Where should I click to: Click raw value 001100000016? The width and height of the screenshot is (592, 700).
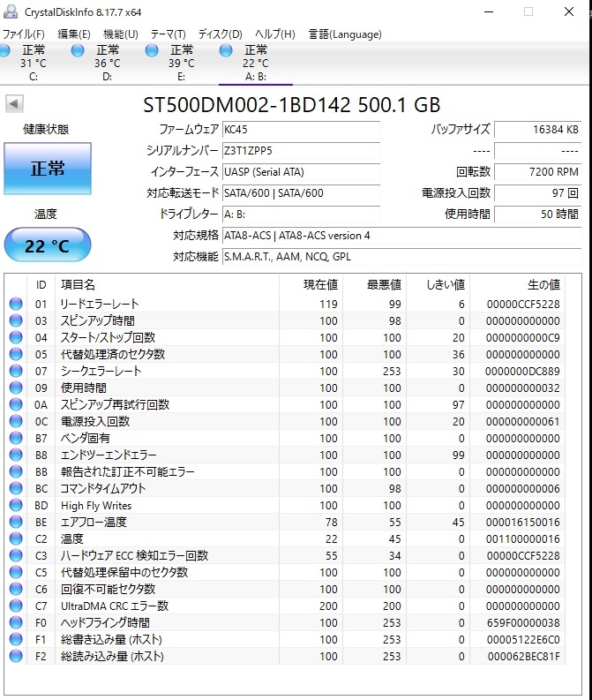point(523,538)
